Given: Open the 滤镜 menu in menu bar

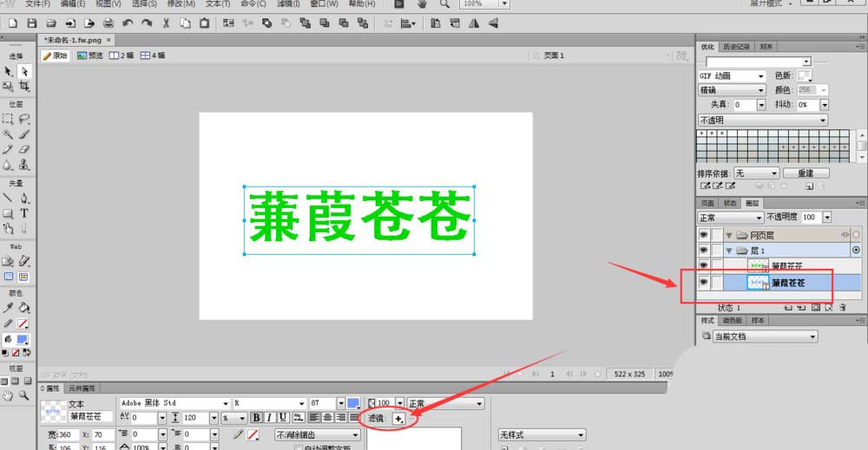Looking at the screenshot, I should (x=289, y=4).
